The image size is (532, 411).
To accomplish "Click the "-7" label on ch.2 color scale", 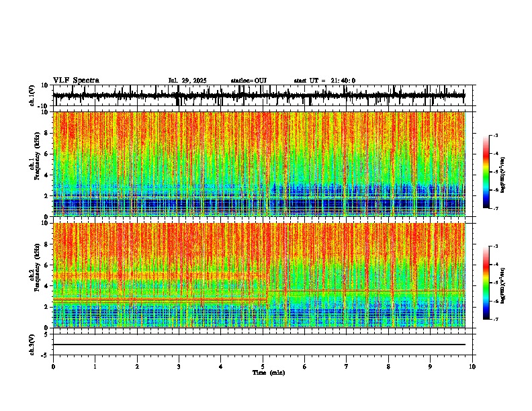I will coord(495,319).
